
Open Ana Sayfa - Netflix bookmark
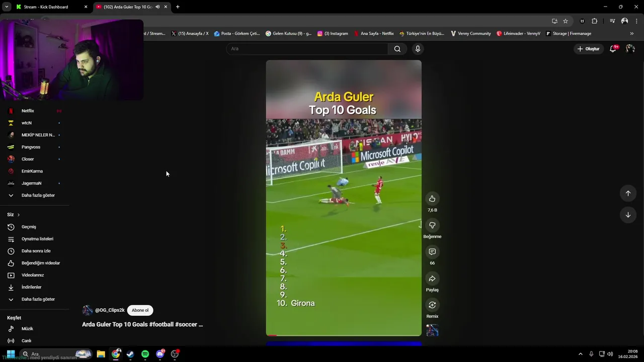[374, 34]
